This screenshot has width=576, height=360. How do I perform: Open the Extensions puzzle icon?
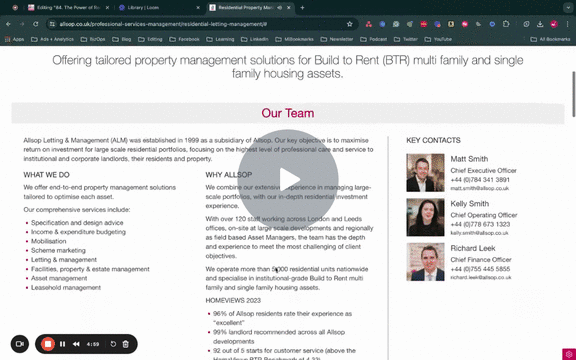506,24
